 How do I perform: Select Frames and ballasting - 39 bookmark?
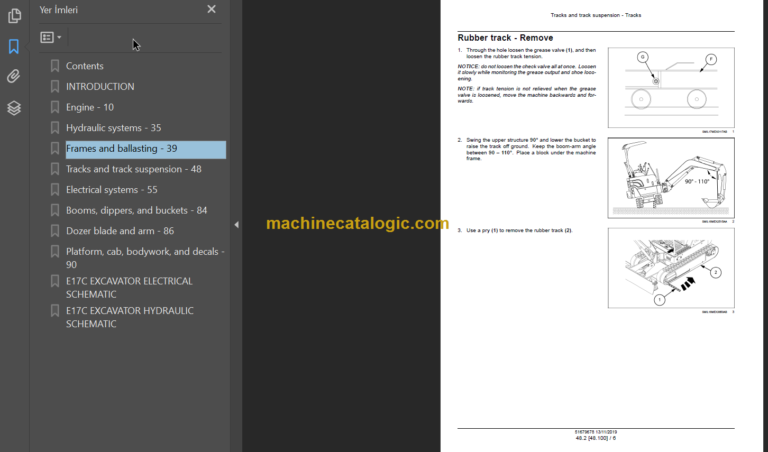[146, 149]
